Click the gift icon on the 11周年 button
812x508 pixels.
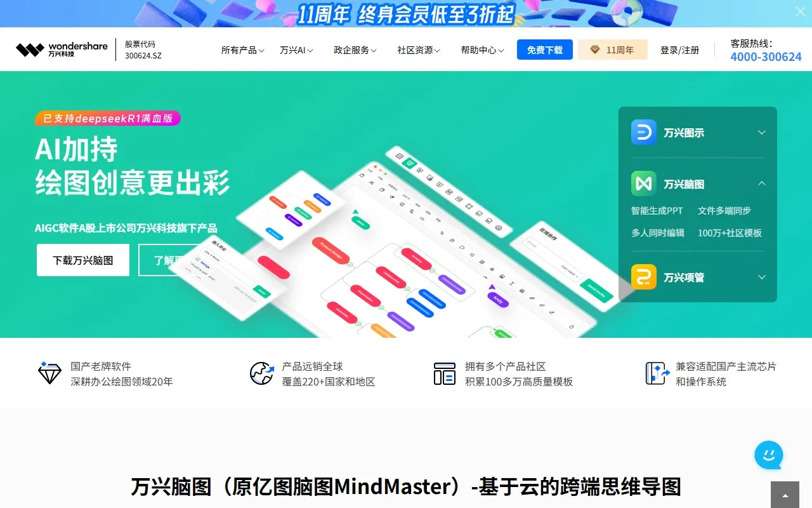[594, 49]
